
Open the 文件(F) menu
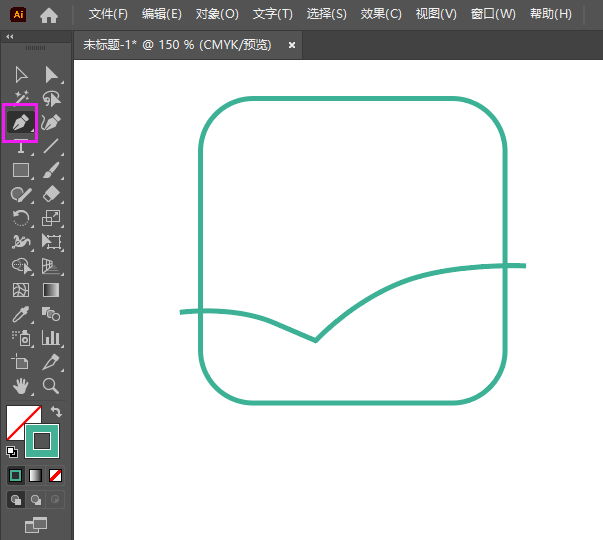(x=108, y=14)
